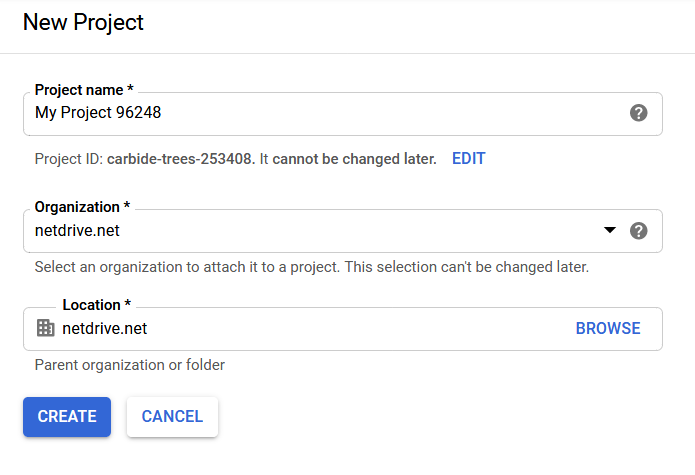Click the blue CREATE button
Screen dimensions: 695x475
[x=67, y=417]
